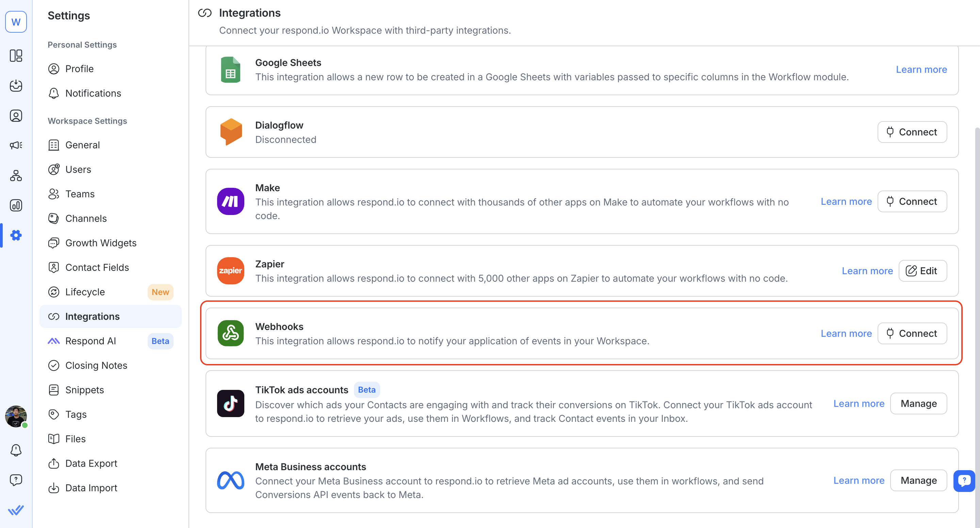Open the Inbox icon in left rail
980x528 pixels.
(x=16, y=86)
